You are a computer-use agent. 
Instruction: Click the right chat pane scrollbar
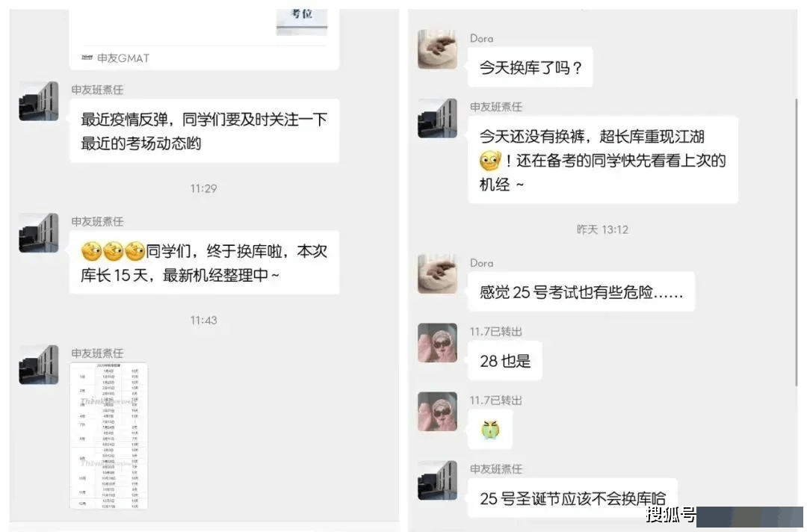797,242
